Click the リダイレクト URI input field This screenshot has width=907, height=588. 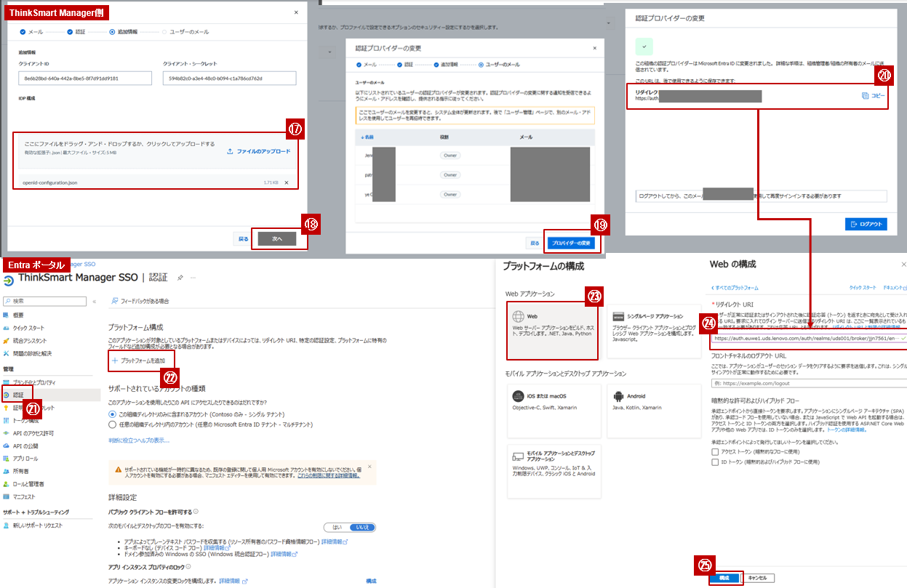point(810,338)
